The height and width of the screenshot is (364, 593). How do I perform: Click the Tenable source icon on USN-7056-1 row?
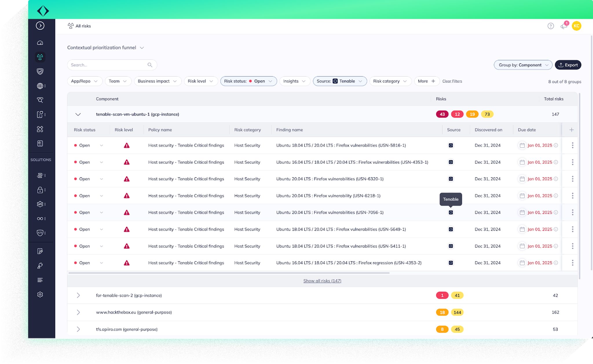(451, 212)
